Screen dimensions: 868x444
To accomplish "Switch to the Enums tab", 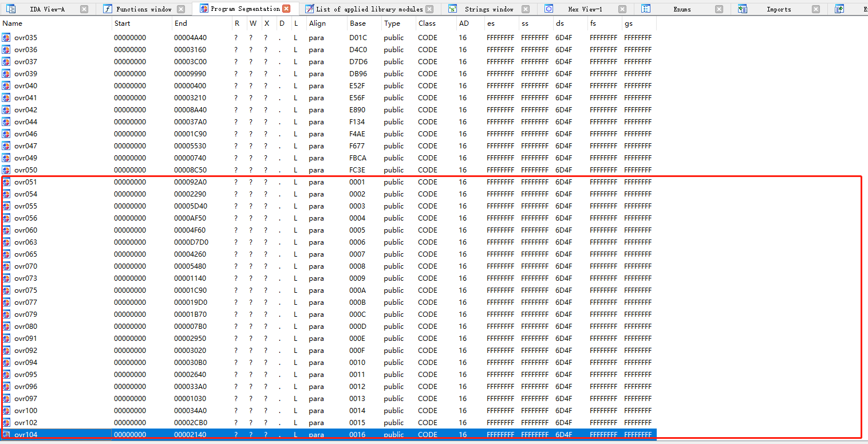I will click(x=682, y=9).
